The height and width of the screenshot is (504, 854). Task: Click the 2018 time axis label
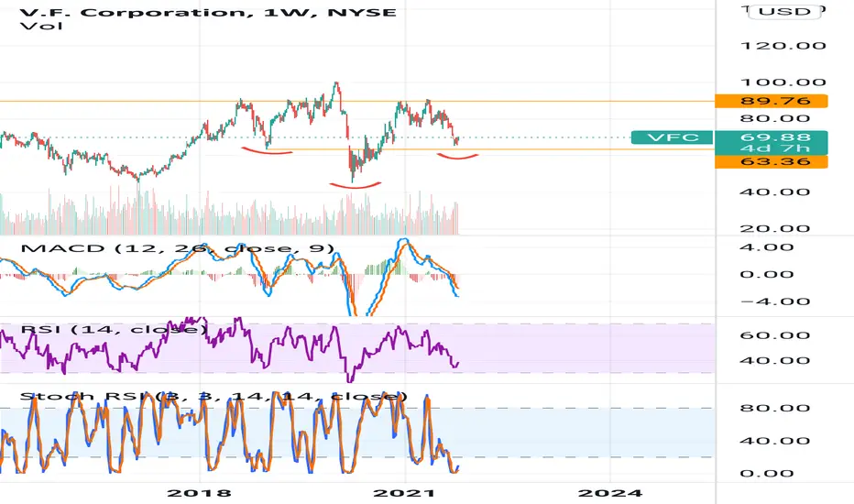[200, 493]
